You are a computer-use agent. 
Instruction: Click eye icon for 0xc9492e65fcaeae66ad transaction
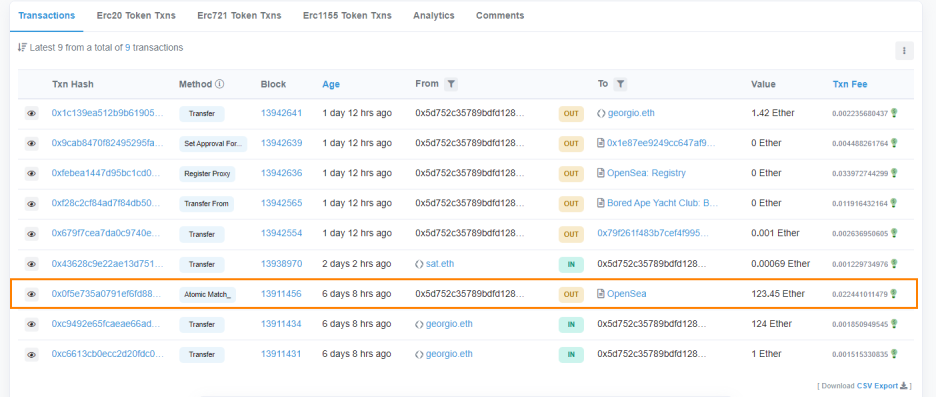[x=32, y=324]
